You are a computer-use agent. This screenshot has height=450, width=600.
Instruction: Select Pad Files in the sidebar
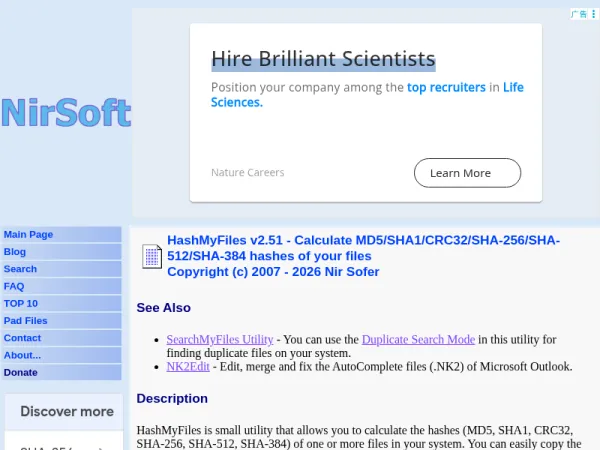[x=61, y=321]
